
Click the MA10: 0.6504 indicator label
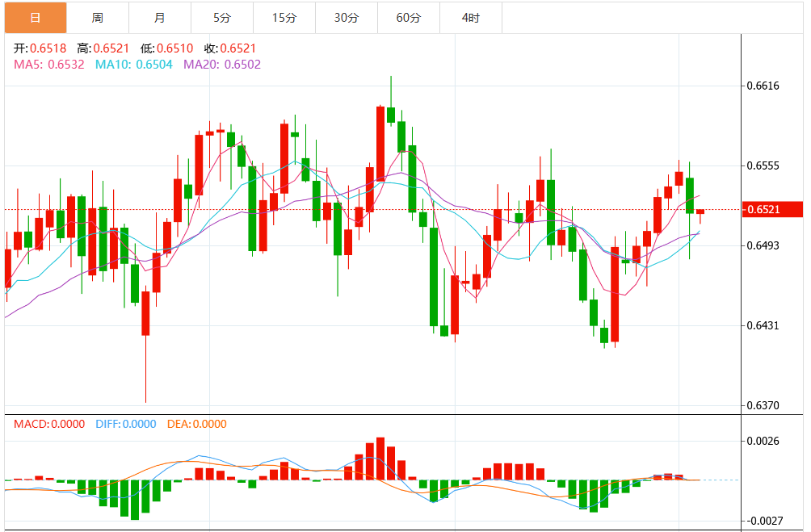click(x=134, y=65)
